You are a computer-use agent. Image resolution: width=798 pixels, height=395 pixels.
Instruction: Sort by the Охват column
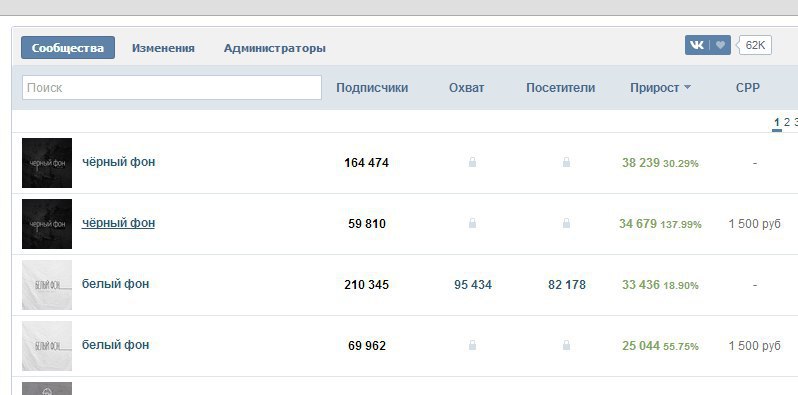[467, 88]
